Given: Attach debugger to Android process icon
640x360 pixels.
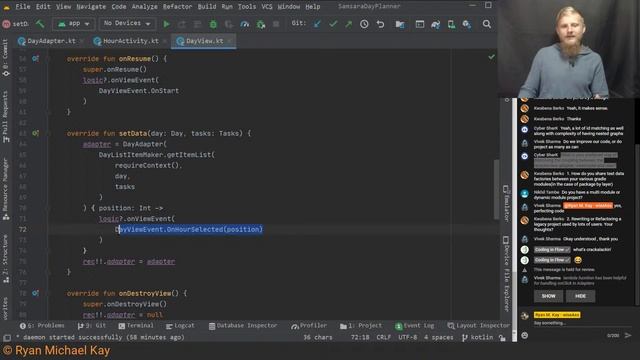Looking at the screenshot, I should coord(260,24).
